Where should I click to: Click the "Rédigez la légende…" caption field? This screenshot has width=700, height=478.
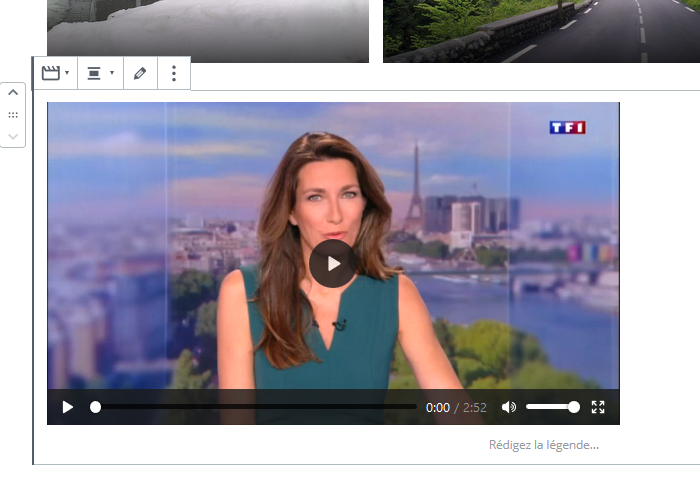pos(544,445)
